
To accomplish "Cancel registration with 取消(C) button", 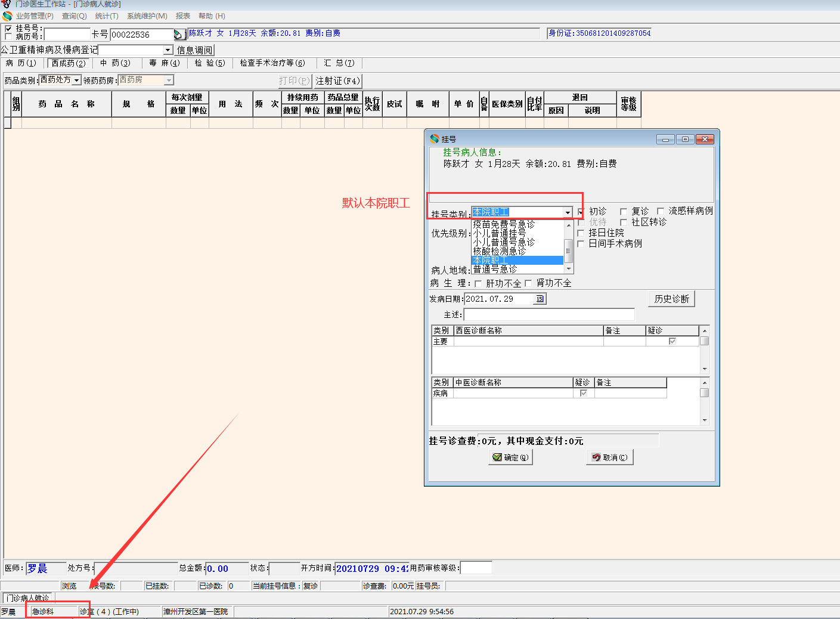I will click(x=610, y=457).
